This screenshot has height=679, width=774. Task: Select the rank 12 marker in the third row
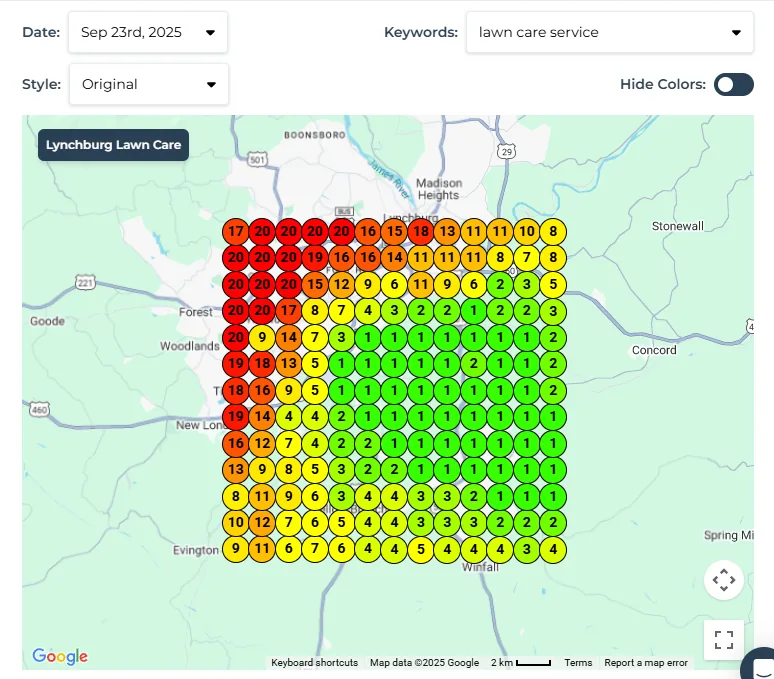coord(342,284)
